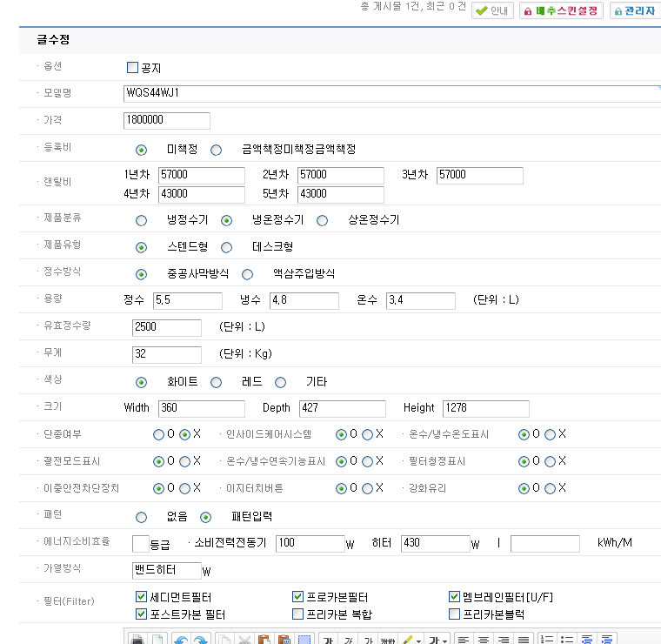Image resolution: width=661 pixels, height=644 pixels.
Task: Enable the 프리카본 복합 filter checkbox
Action: pyautogui.click(x=298, y=614)
